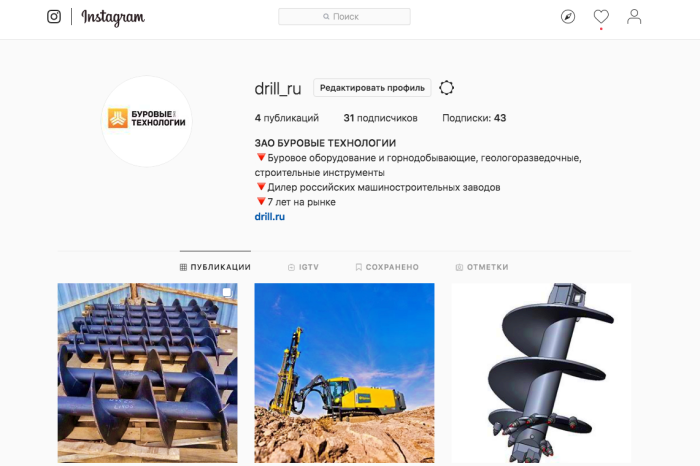Open the settings gear beside the profile button
This screenshot has width=700, height=466.
coord(446,88)
